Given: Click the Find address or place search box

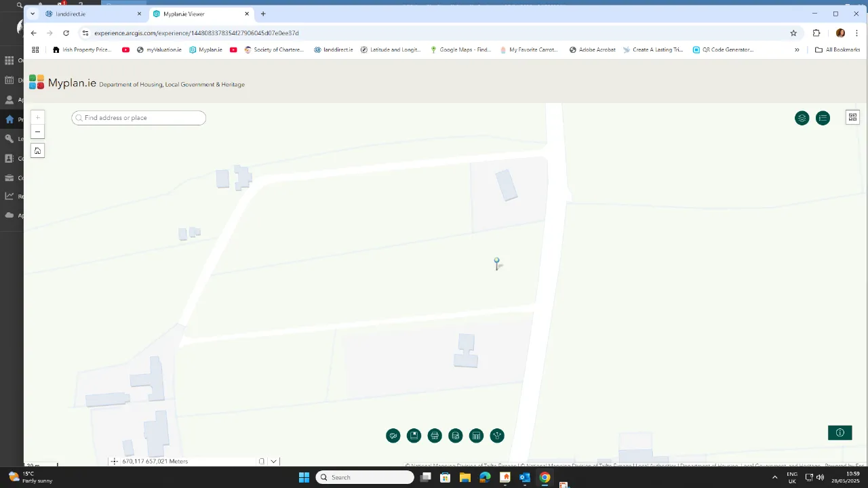Looking at the screenshot, I should coord(138,117).
